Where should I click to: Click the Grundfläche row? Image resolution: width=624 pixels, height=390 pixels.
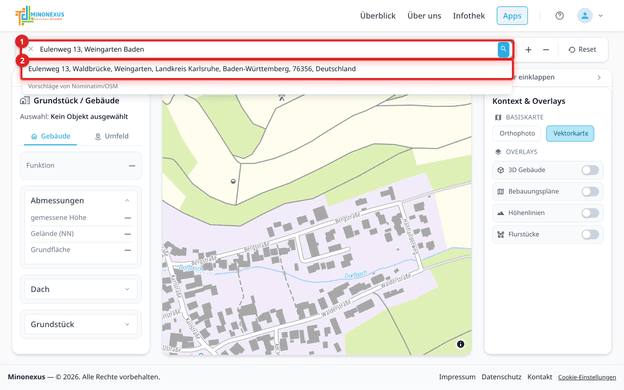coord(81,250)
